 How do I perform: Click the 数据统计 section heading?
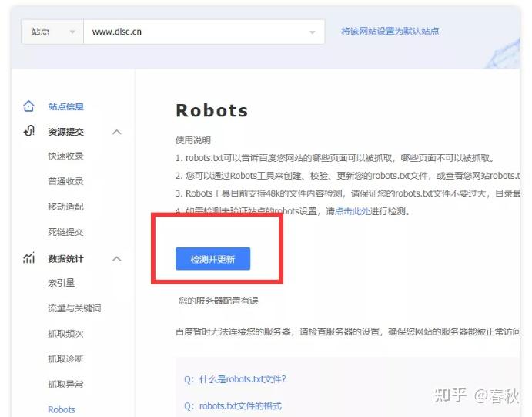click(x=65, y=259)
